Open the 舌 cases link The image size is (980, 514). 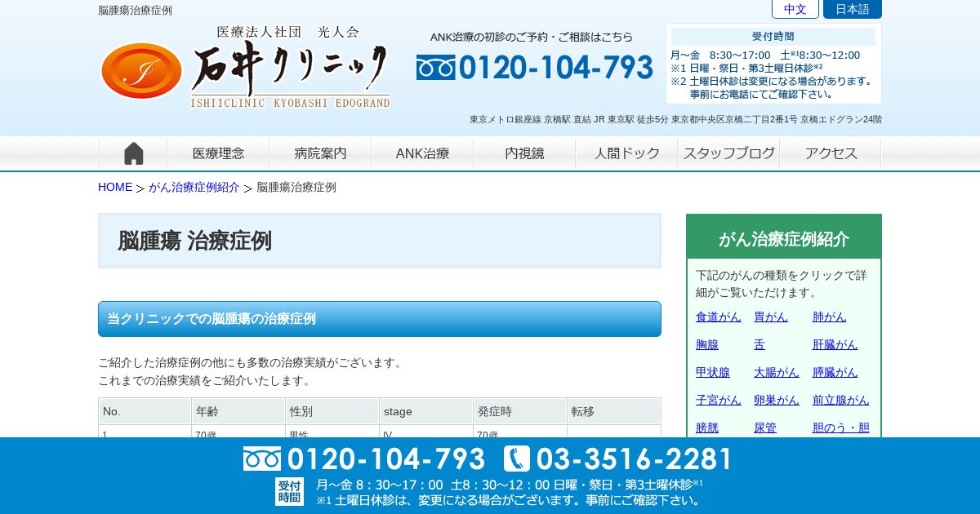[759, 344]
